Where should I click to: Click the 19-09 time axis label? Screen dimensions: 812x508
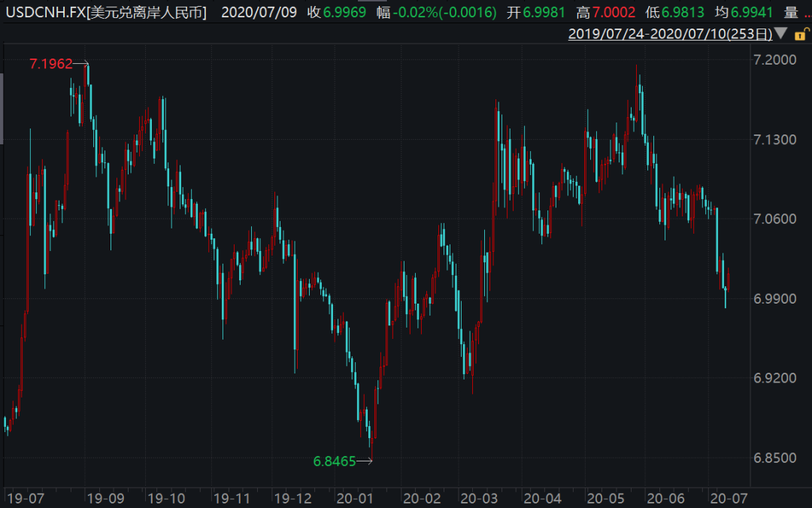106,499
